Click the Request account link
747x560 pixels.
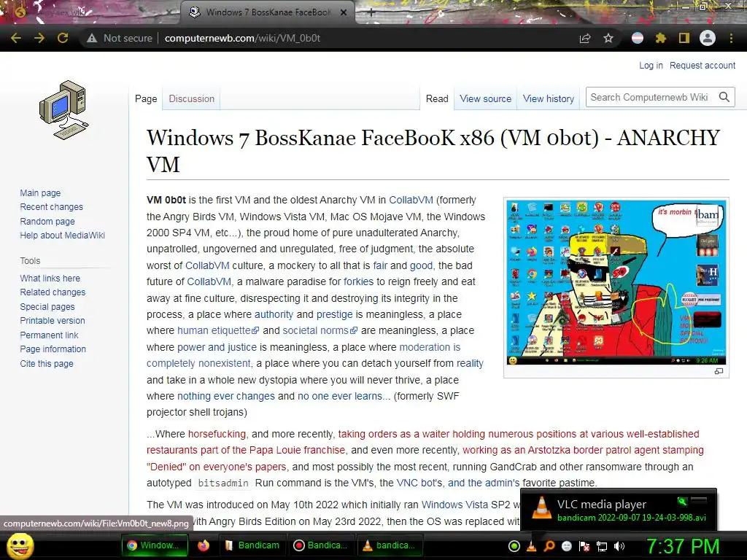(703, 65)
